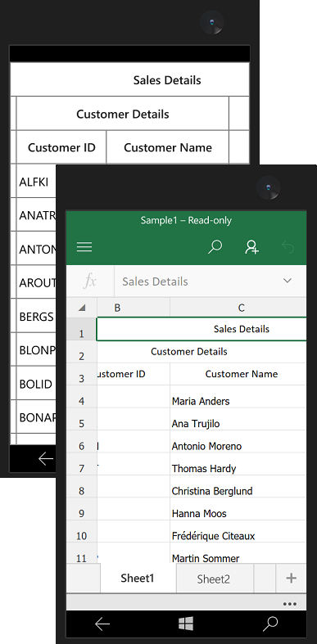Select the Sales Details cell in Excel
Screen dimensions: 317x644
[x=202, y=329]
